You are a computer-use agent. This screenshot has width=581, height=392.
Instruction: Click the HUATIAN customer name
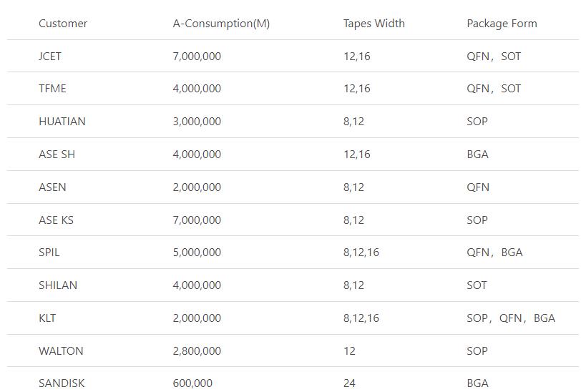pyautogui.click(x=62, y=122)
